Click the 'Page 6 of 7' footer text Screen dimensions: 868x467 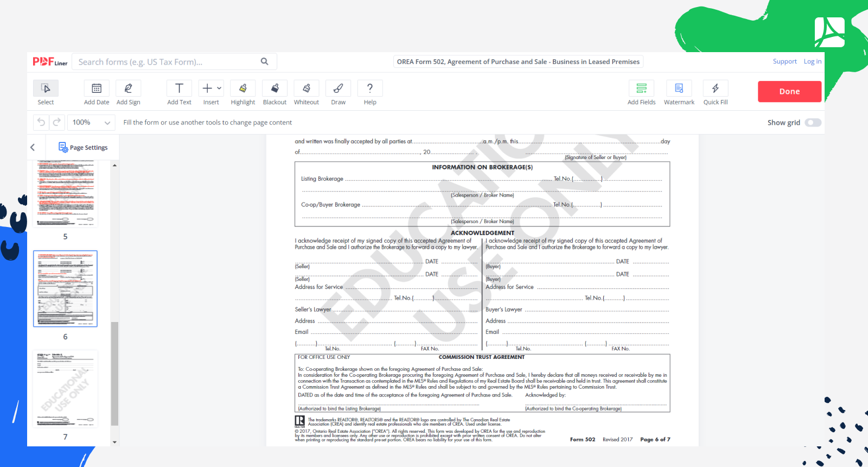[x=655, y=439]
